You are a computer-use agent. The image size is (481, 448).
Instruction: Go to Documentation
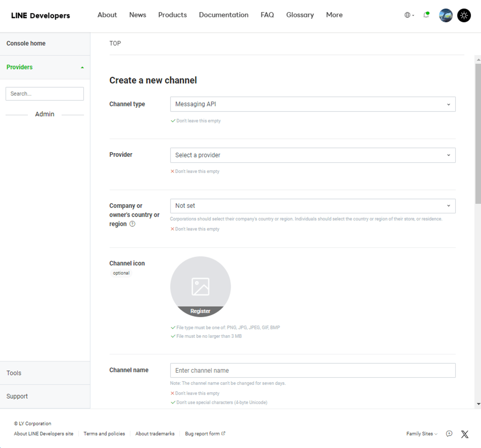224,15
